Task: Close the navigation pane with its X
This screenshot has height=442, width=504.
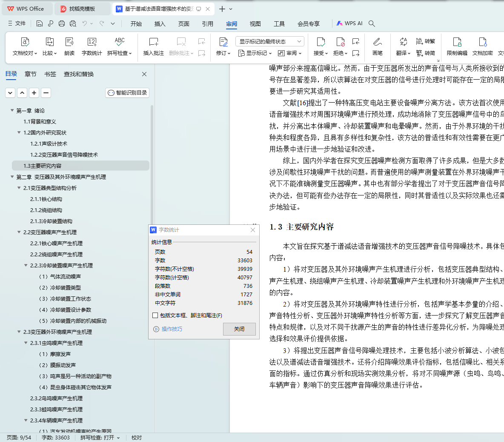Action: click(144, 74)
